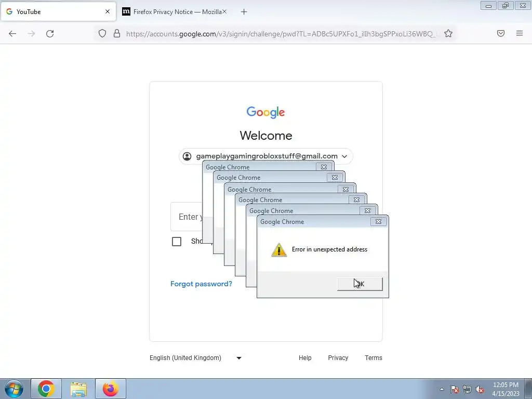Close the fifth Google Chrome dialog from front

click(335, 178)
